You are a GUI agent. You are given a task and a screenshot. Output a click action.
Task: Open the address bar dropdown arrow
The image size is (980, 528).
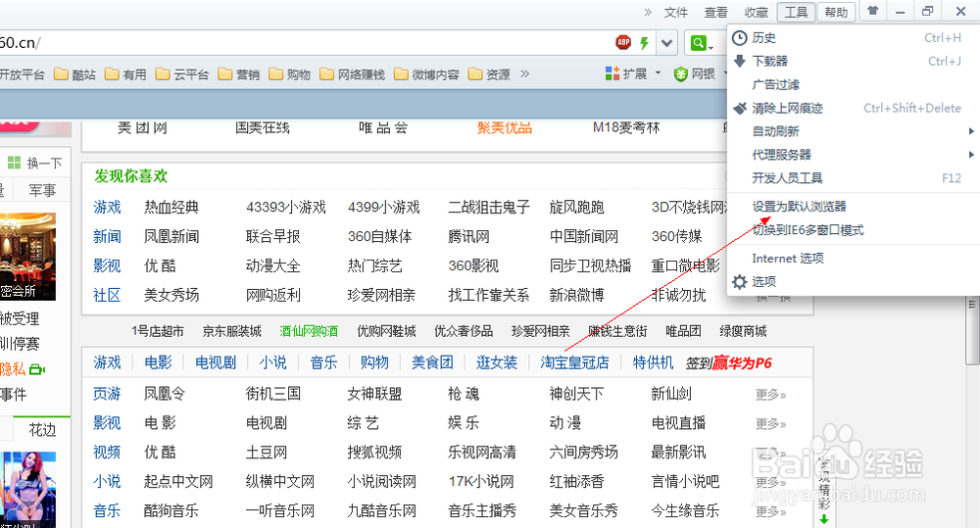[x=666, y=43]
